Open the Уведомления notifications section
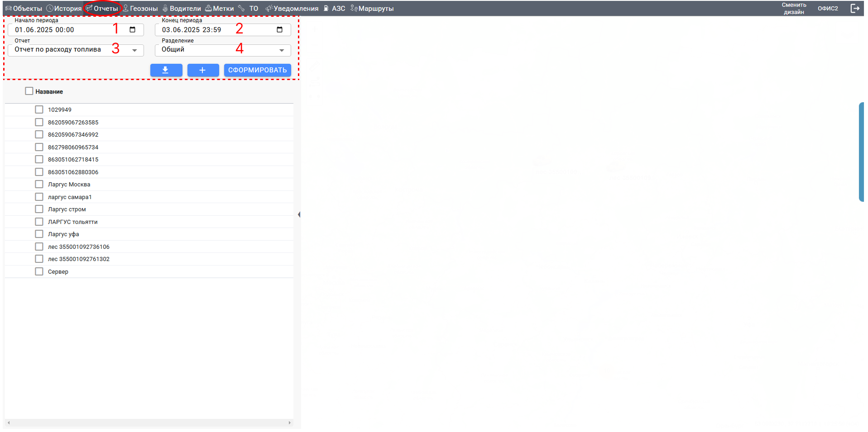This screenshot has height=432, width=868. tap(292, 9)
